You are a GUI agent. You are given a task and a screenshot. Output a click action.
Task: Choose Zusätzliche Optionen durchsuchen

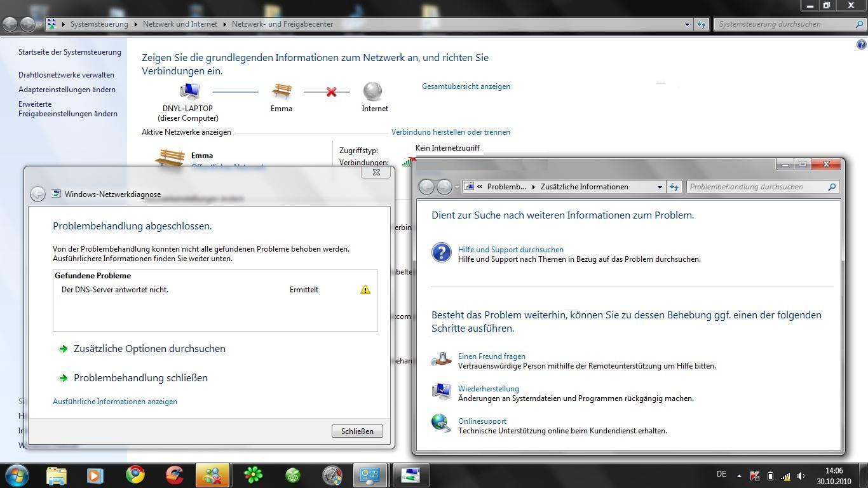tap(149, 349)
